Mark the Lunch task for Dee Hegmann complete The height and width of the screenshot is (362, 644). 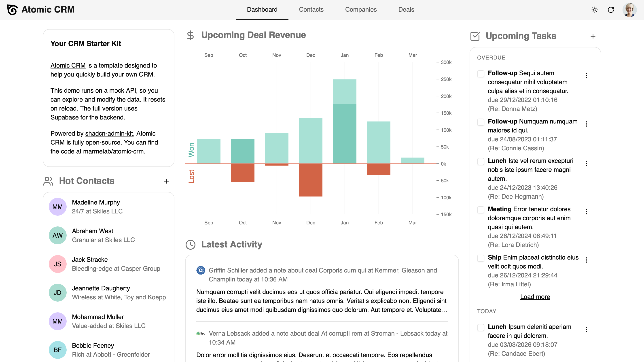[x=480, y=162]
